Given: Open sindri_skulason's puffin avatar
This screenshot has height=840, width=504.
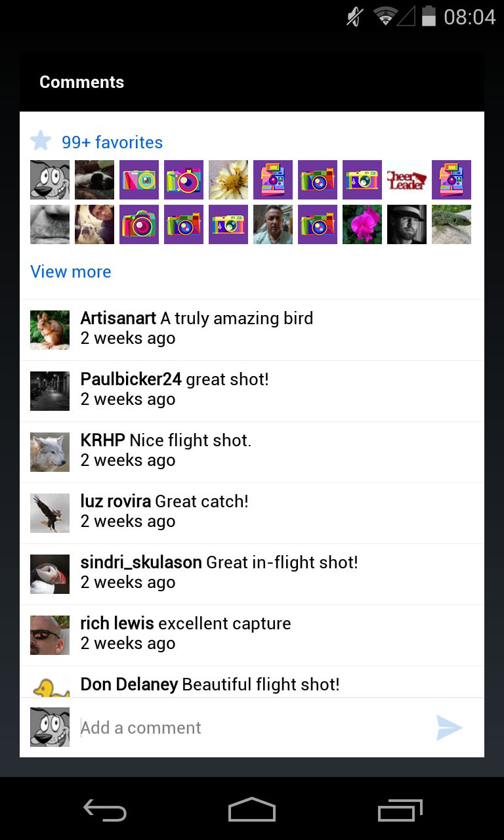Looking at the screenshot, I should pos(50,574).
